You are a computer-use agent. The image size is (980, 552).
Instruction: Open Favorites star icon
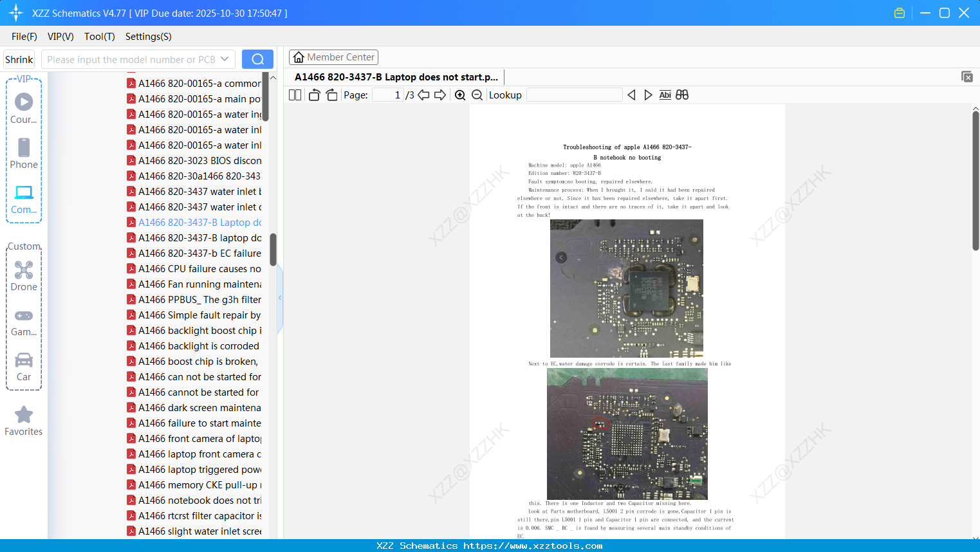point(24,421)
